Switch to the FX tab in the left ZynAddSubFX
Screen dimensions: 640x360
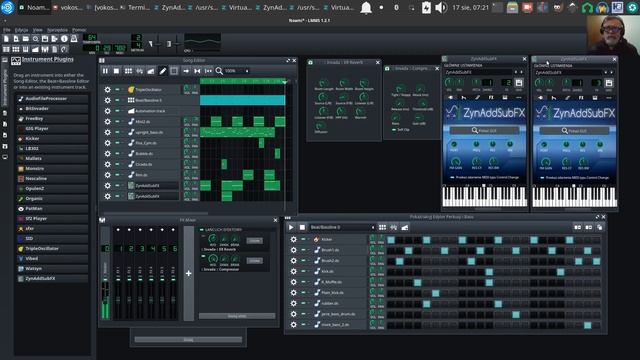click(491, 98)
